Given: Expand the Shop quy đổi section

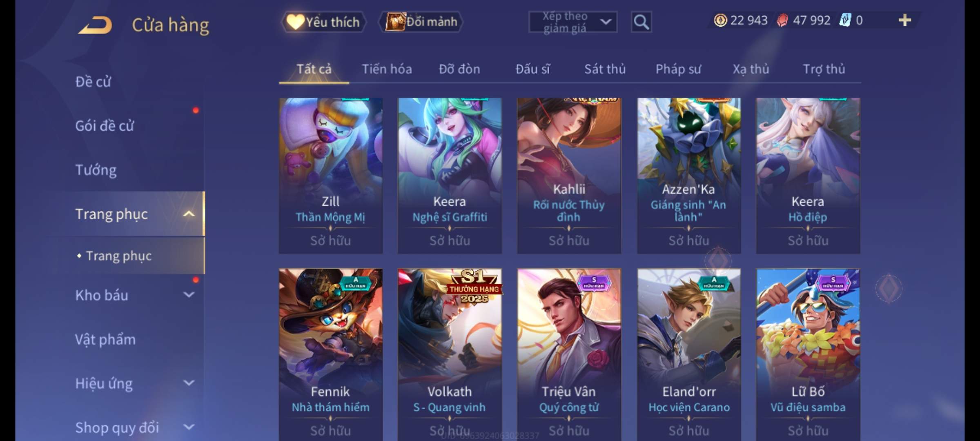Looking at the screenshot, I should tap(189, 427).
